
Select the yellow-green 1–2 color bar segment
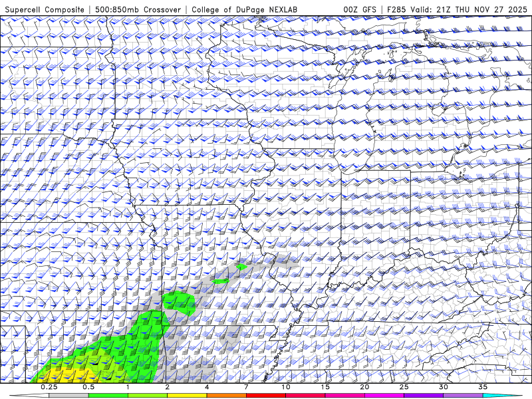148,396
